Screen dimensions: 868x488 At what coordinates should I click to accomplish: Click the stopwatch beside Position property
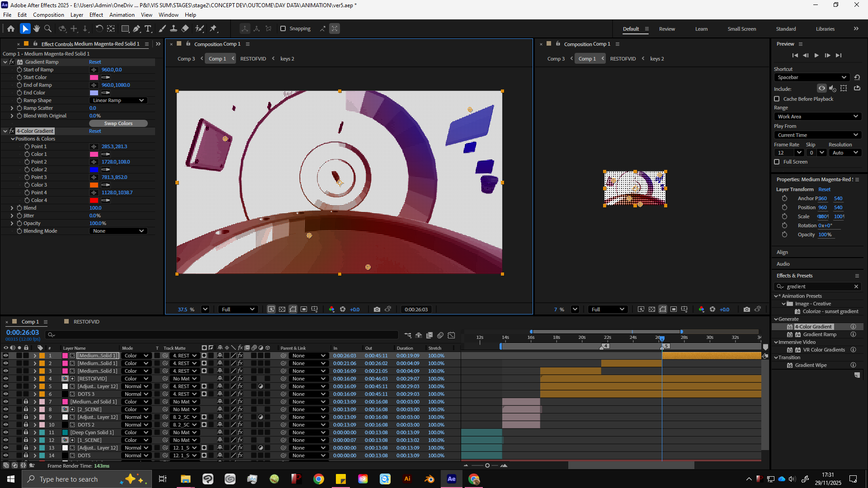(784, 207)
